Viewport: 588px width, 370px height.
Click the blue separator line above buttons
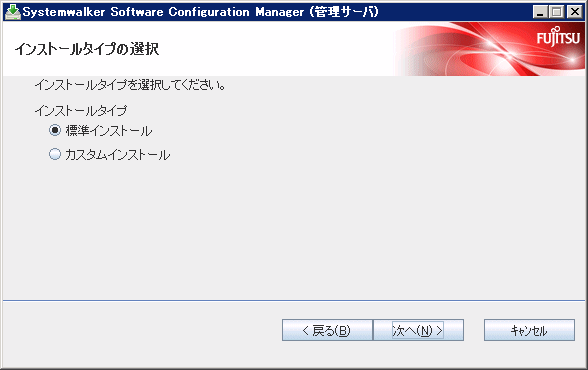click(294, 300)
